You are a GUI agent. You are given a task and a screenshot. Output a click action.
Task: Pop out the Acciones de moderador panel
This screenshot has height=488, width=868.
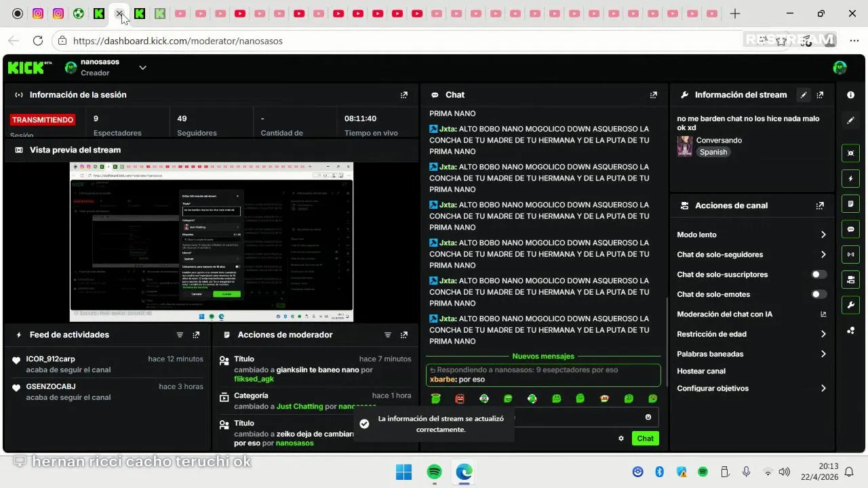click(404, 335)
